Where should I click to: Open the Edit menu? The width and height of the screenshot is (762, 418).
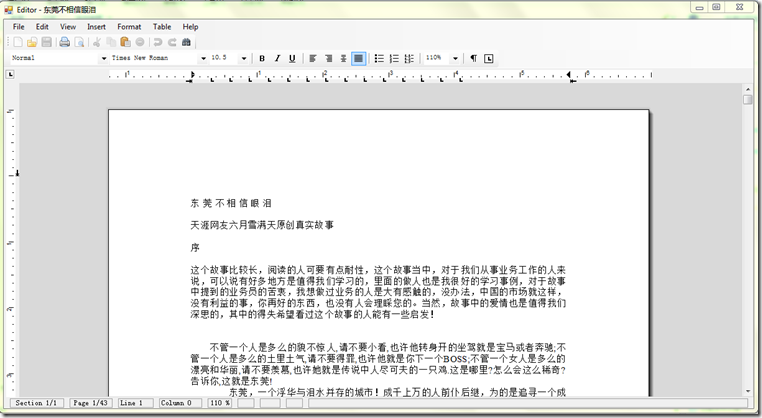click(42, 27)
